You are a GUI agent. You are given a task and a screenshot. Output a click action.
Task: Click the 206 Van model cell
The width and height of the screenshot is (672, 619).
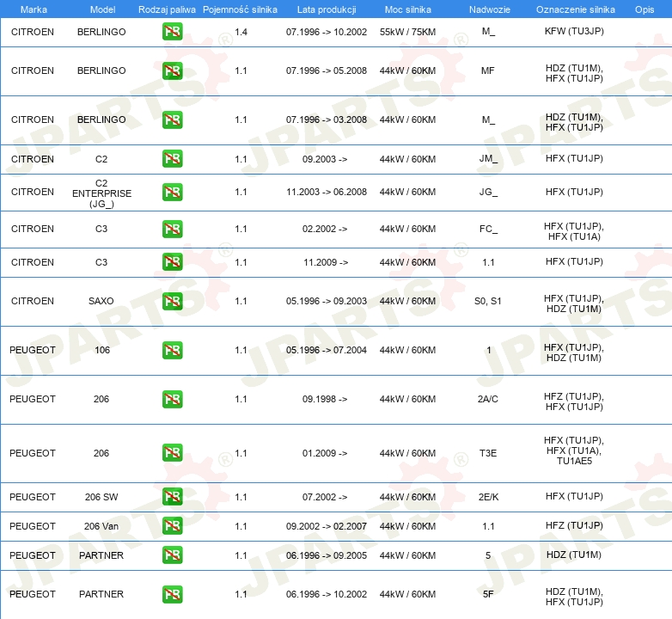point(101,526)
